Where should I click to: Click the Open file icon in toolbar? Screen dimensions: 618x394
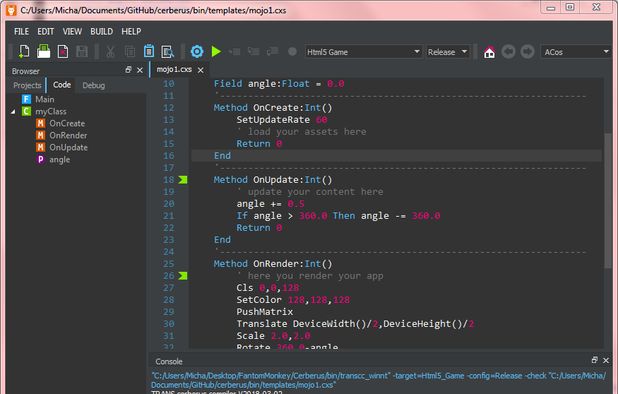tap(43, 52)
